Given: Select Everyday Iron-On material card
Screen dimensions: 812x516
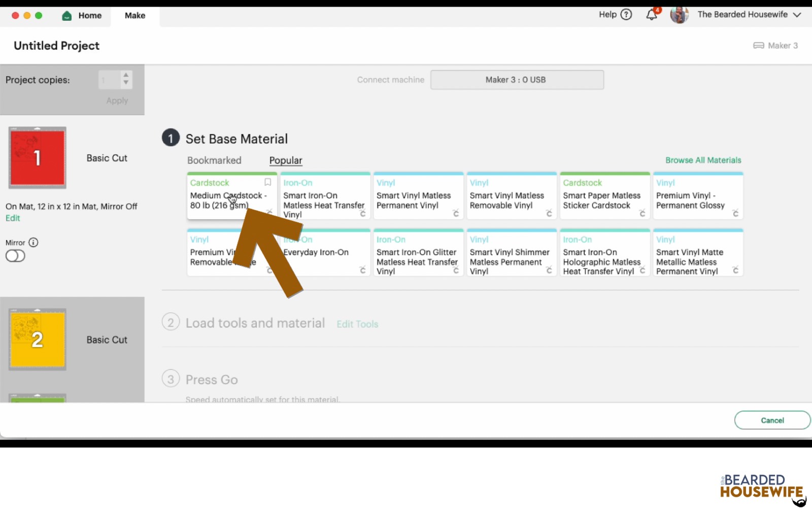Looking at the screenshot, I should pos(325,253).
